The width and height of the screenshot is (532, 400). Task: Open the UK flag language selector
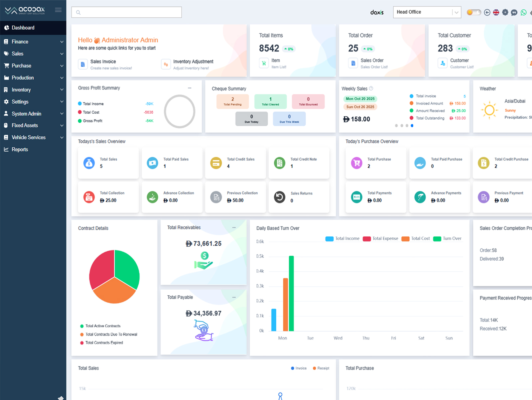[496, 12]
